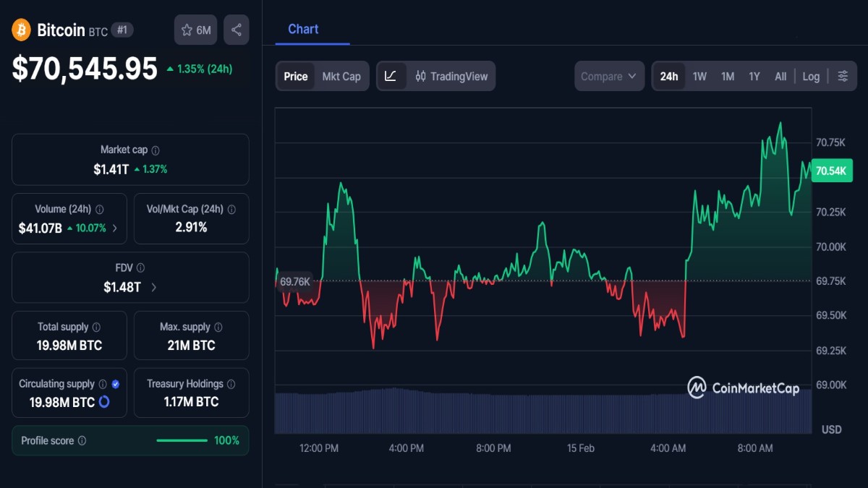Switch chart timeframe to 1W
Screen dimensions: 868x488
pos(699,75)
